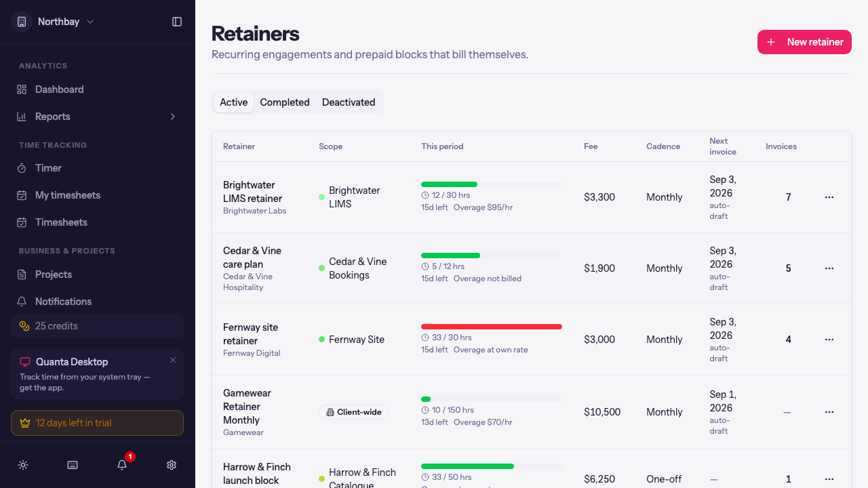The height and width of the screenshot is (488, 868).
Task: Click the Timesheets calendar check icon
Action: coord(22,222)
